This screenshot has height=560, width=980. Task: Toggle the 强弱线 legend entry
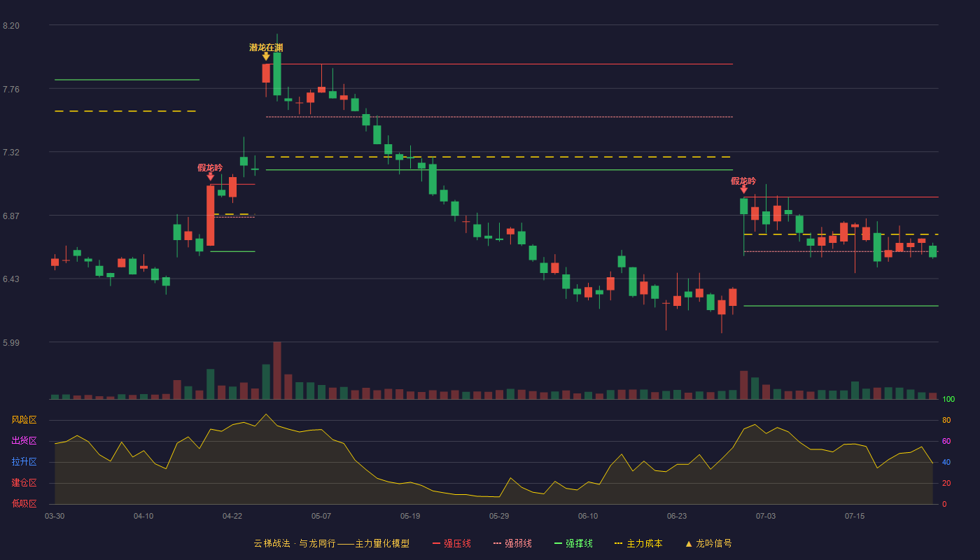coord(512,543)
